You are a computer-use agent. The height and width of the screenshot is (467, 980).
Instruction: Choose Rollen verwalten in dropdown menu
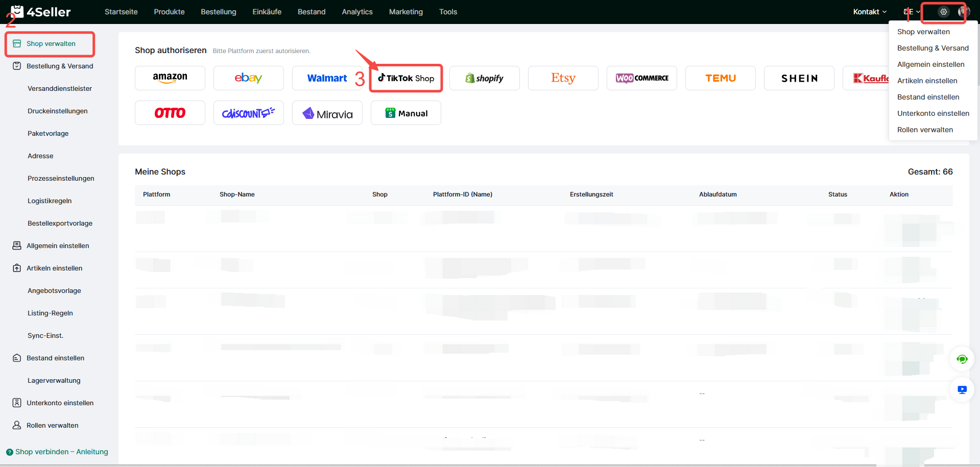925,130
